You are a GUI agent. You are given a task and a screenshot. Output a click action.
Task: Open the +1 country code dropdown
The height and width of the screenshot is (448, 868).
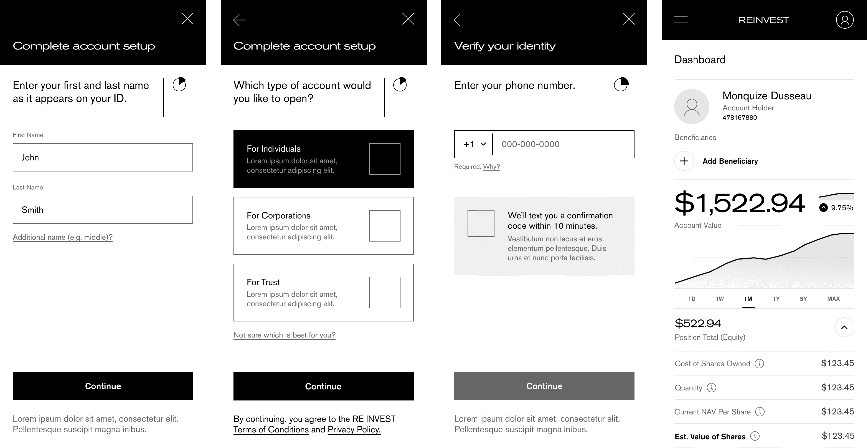click(x=475, y=144)
